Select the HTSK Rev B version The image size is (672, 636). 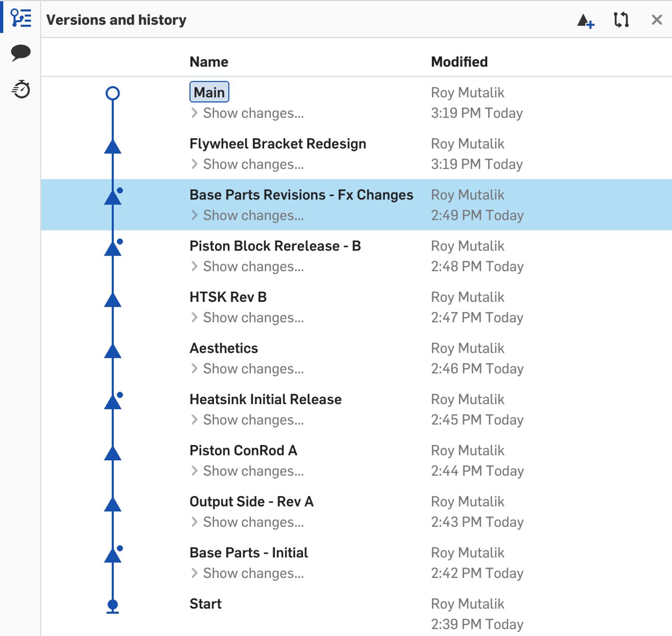point(228,297)
